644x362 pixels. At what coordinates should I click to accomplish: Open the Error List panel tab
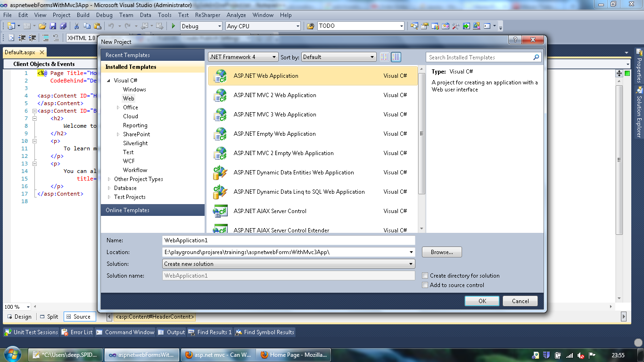pos(77,332)
